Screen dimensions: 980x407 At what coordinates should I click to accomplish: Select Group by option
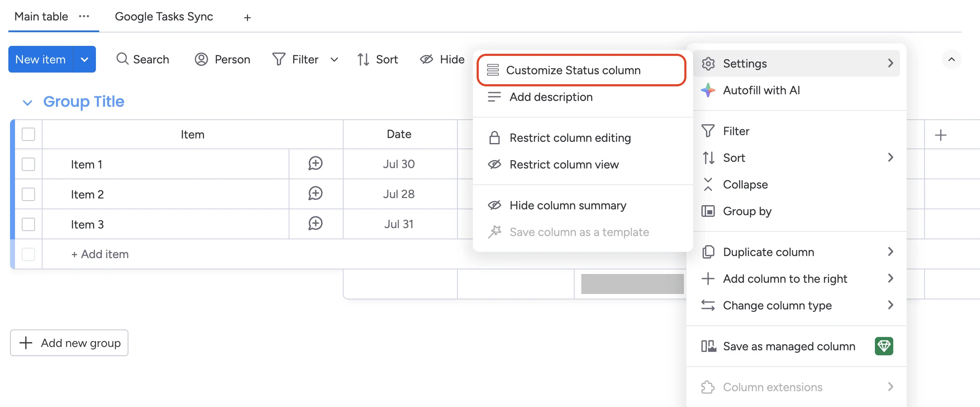pyautogui.click(x=797, y=211)
